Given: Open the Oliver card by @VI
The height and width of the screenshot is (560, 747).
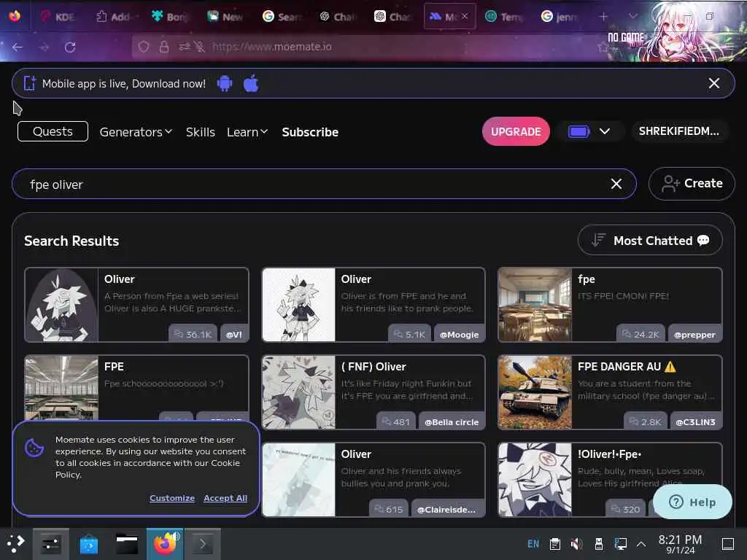Looking at the screenshot, I should click(x=136, y=305).
